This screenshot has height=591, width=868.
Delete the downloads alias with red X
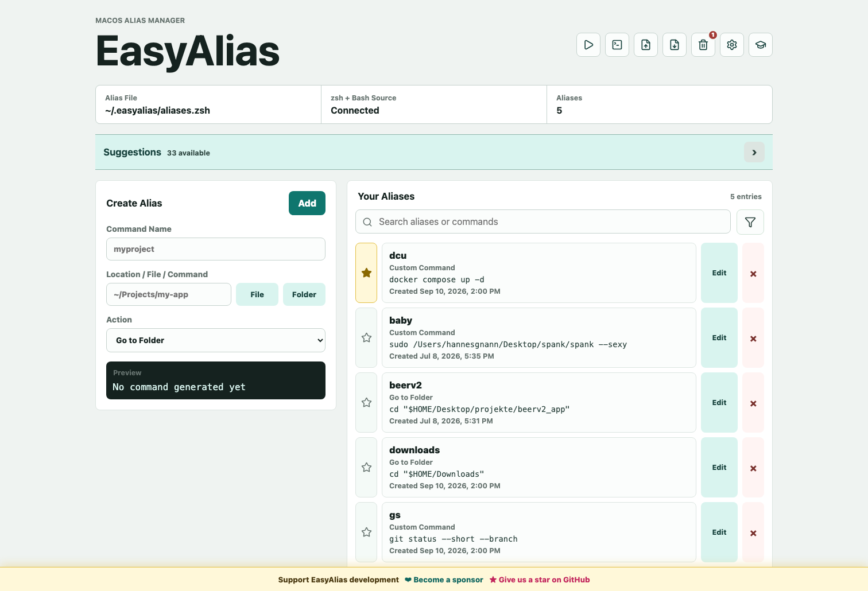tap(753, 468)
